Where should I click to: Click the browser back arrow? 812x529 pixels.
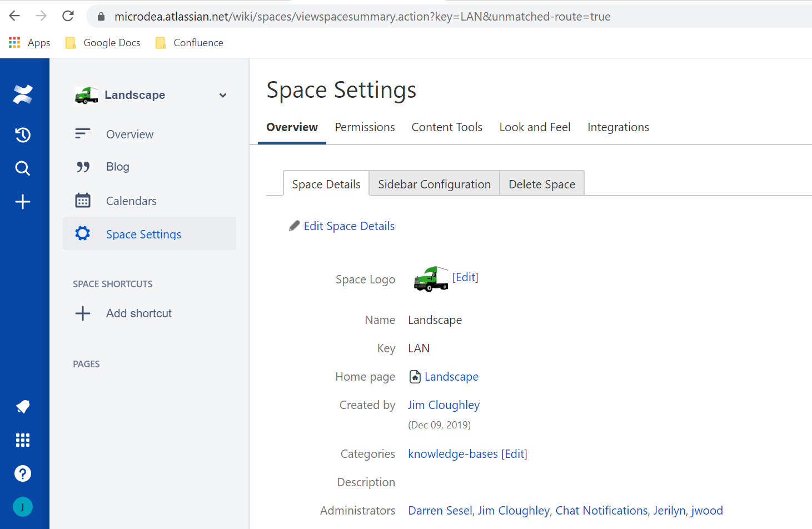tap(15, 16)
